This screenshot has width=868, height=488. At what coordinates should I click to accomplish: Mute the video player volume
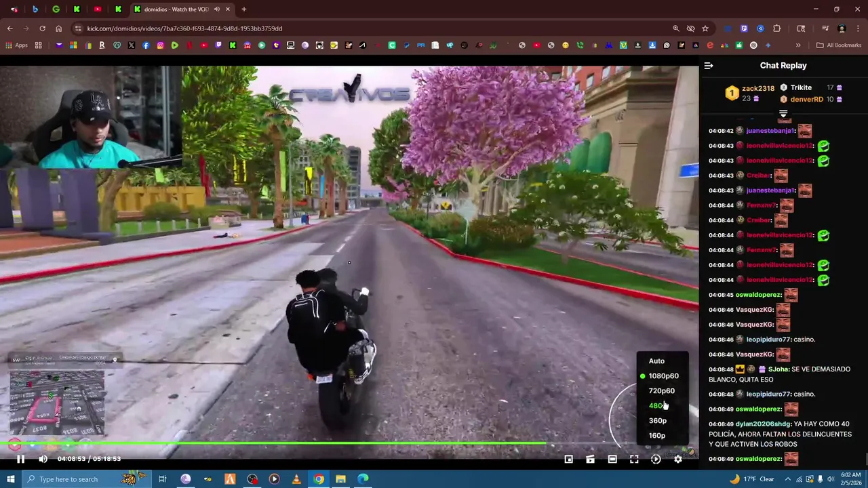[x=43, y=459]
